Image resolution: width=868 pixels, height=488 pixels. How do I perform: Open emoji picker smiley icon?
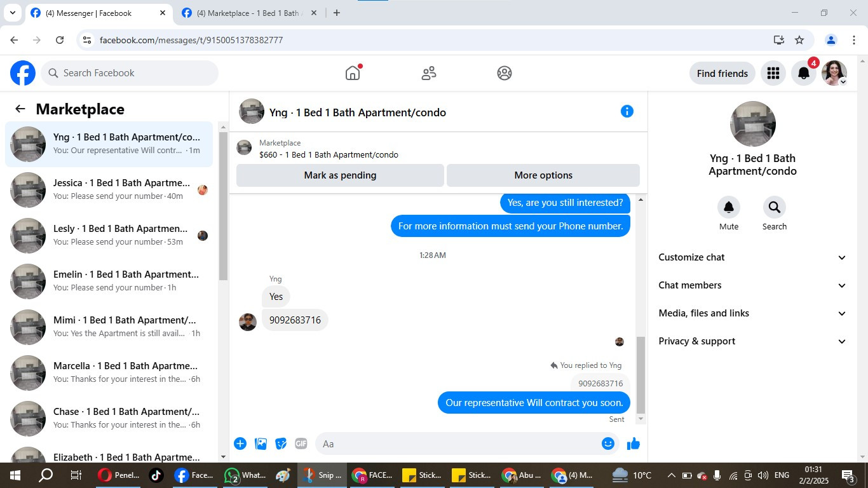click(608, 444)
